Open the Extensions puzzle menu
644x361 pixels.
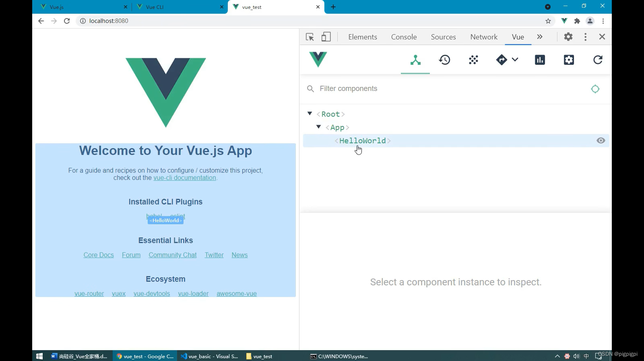(577, 21)
